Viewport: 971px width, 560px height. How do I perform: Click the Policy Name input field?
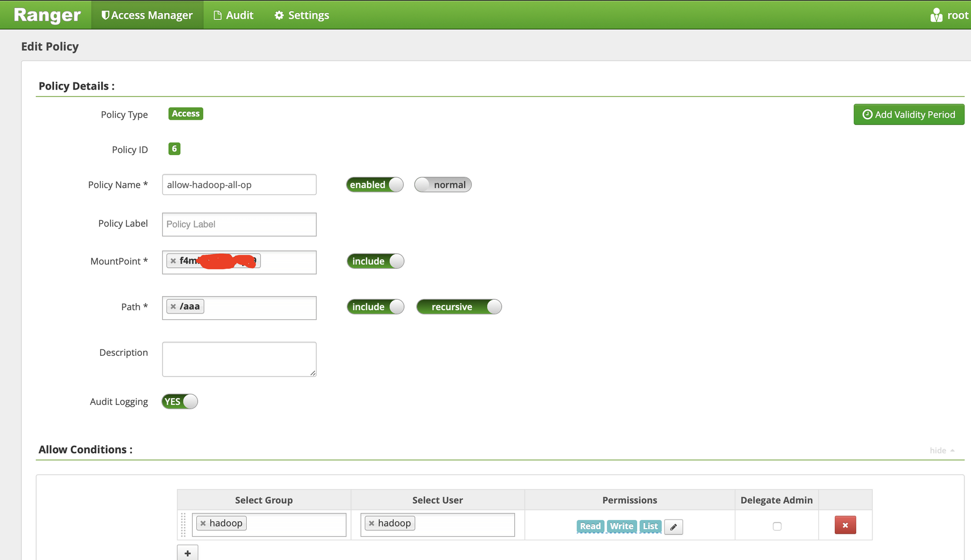pos(239,184)
